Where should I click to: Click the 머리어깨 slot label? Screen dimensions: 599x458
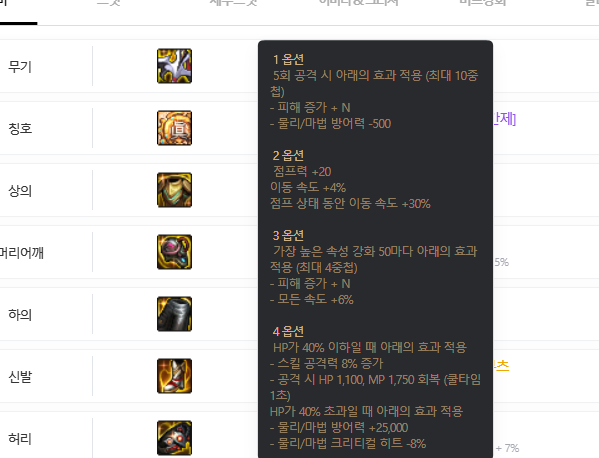[x=22, y=253]
